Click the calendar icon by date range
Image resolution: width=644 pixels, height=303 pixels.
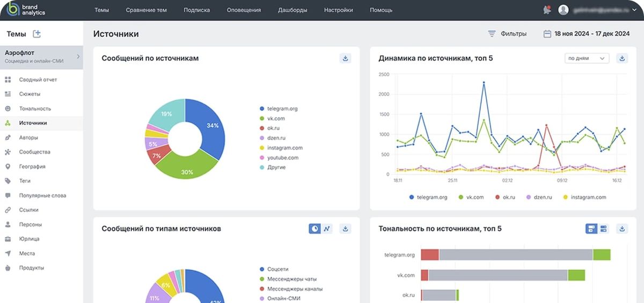(547, 34)
